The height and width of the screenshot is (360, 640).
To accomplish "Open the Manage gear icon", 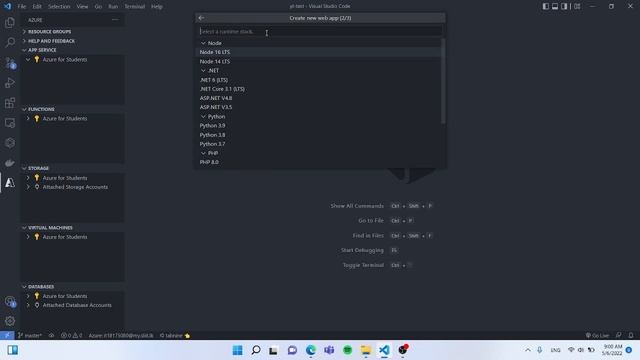I will click(x=10, y=321).
